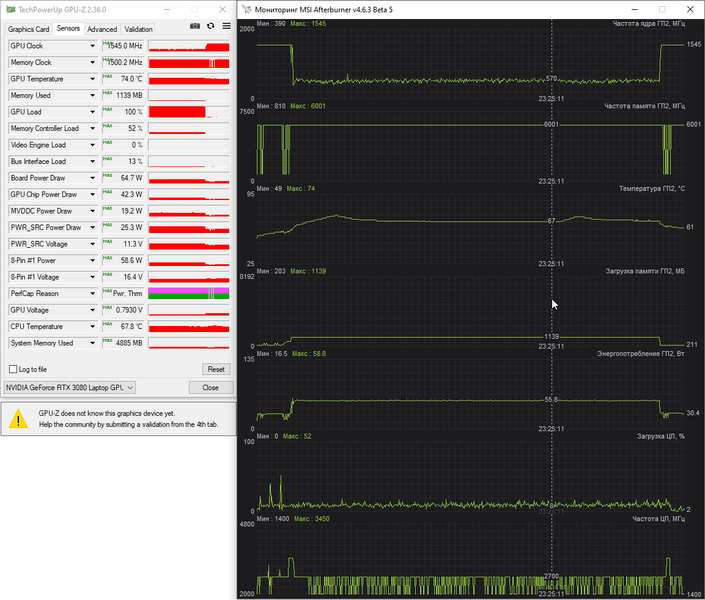
Task: Click the MAX indicator beside GPU Temperature value
Action: coord(107,76)
